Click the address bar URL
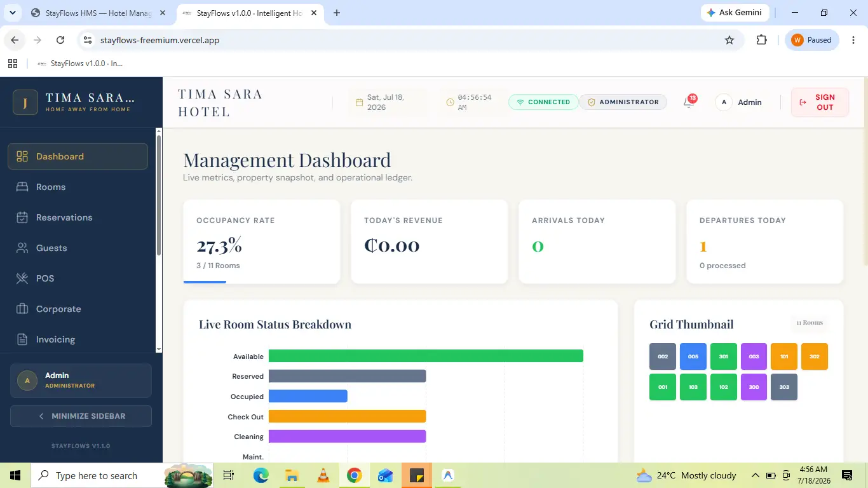 [x=160, y=40]
